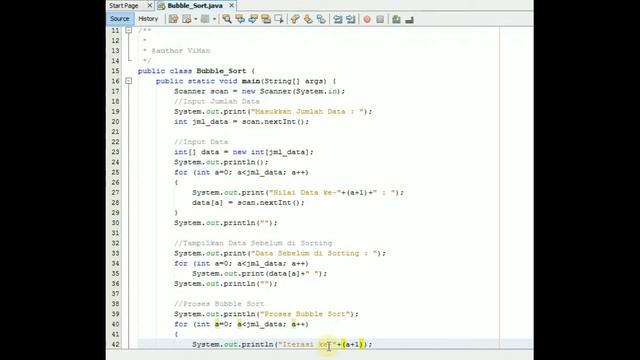
Task: Click Shift Line Left icon
Action: (338, 19)
